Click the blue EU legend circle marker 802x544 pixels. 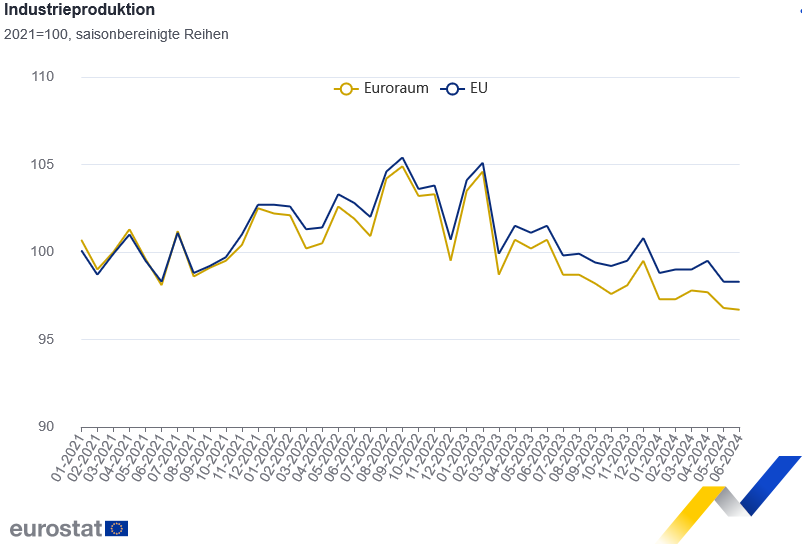coord(452,88)
